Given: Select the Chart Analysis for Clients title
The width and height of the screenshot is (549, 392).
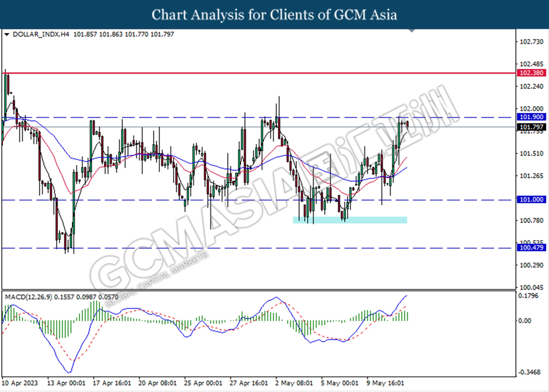Looking at the screenshot, I should (x=274, y=15).
